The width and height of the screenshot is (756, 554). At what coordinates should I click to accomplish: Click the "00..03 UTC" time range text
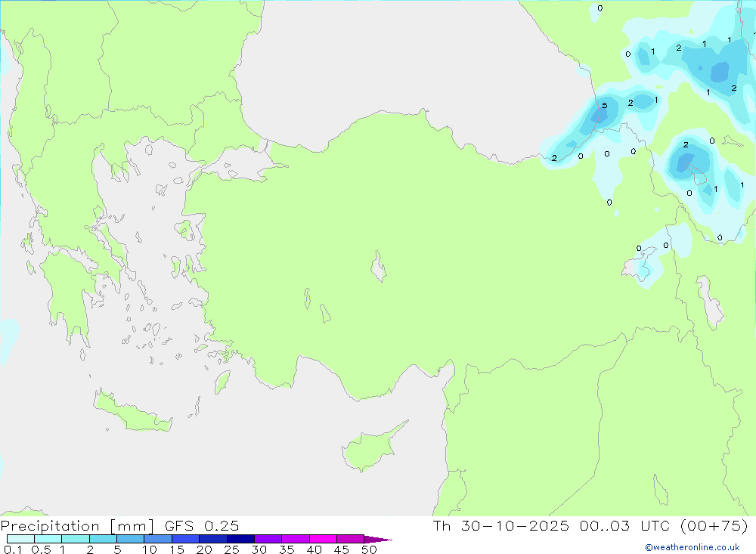(625, 525)
